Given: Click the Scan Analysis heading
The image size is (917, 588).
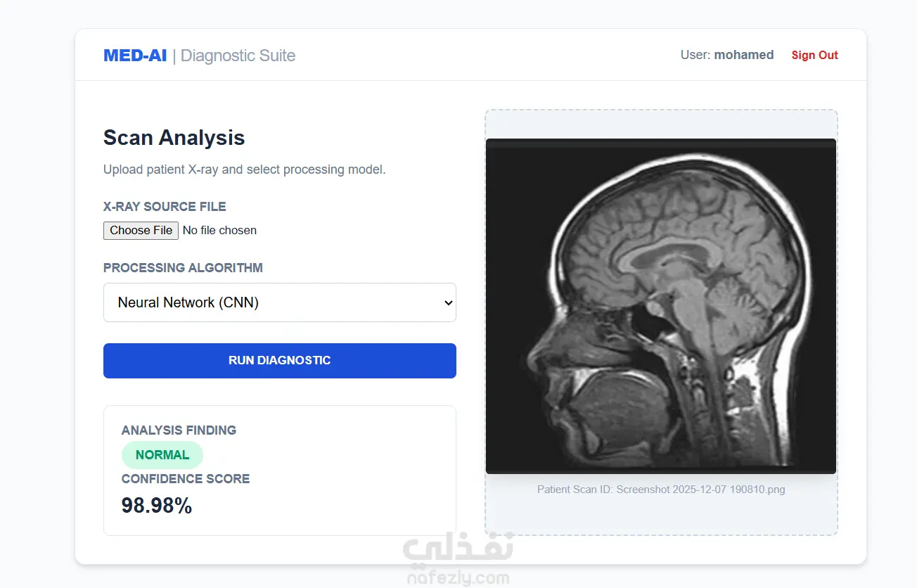Looking at the screenshot, I should 174,138.
